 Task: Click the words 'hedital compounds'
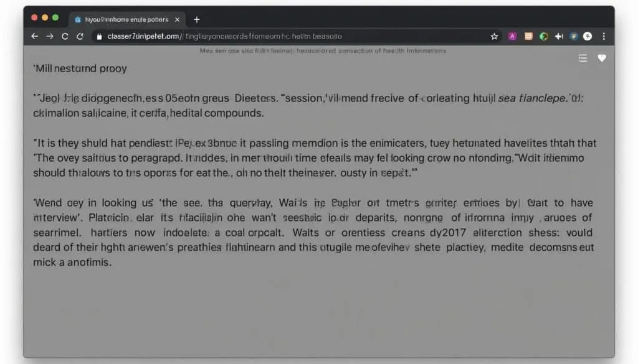217,113
